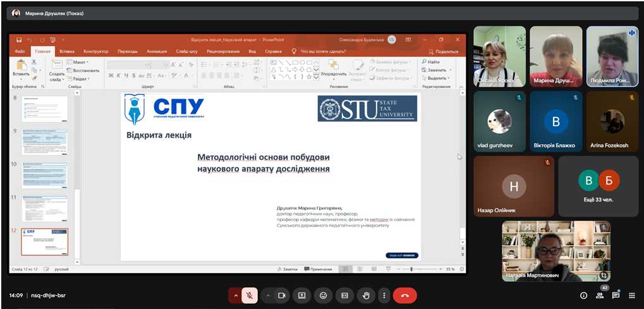The image size is (644, 309).
Task: Open the font name combo box
Action: pyautogui.click(x=129, y=64)
